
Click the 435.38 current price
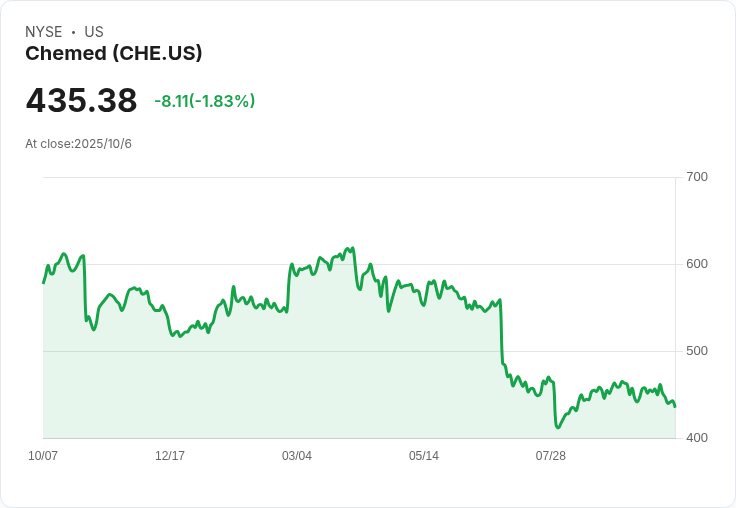tap(81, 100)
